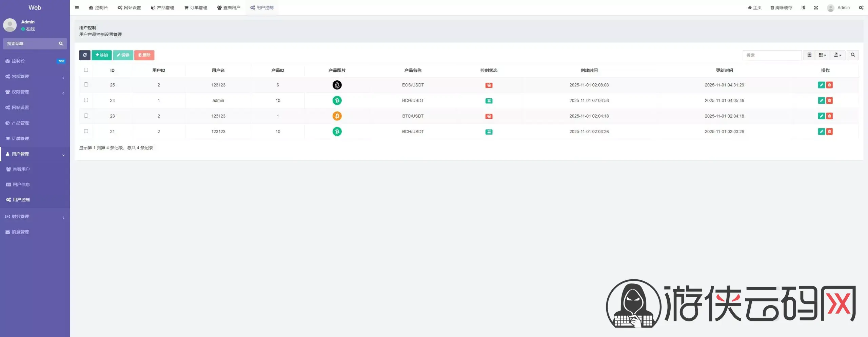Click 清除缓存 in the top bar

[x=781, y=8]
